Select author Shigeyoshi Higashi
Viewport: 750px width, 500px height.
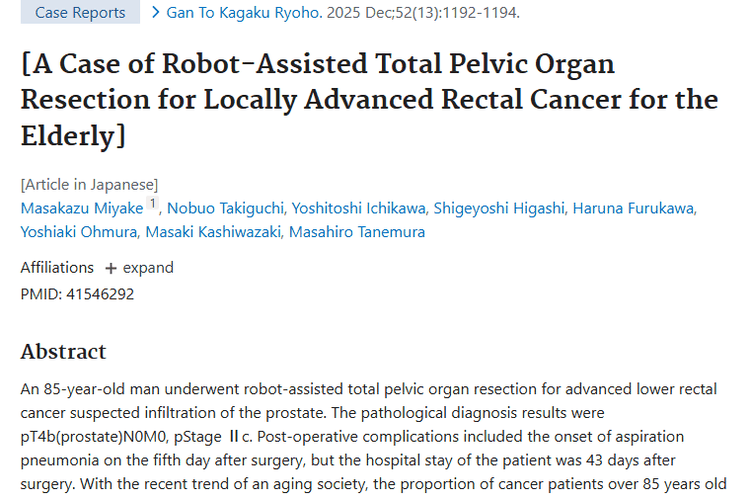tap(498, 208)
